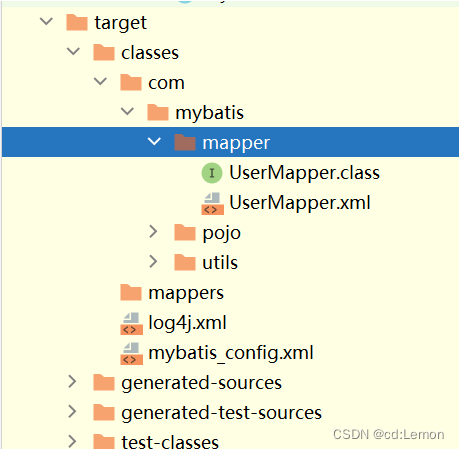The width and height of the screenshot is (459, 449).
Task: Click the mappers folder icon
Action: click(x=131, y=292)
